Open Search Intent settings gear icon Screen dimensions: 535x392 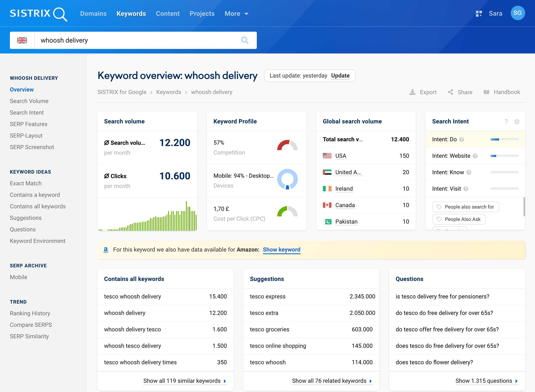tap(517, 122)
